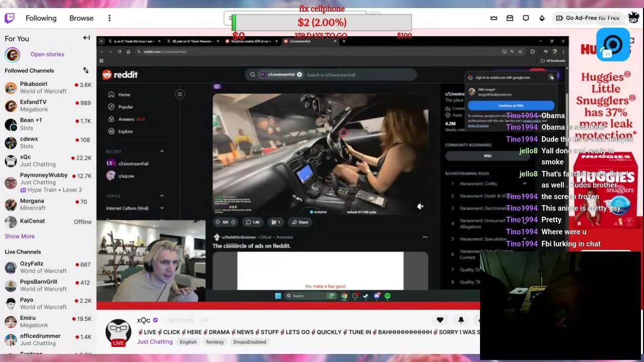Collapse the RECENT section in Reddit sidebar
Screen dimensions: 644x362
pos(162,151)
